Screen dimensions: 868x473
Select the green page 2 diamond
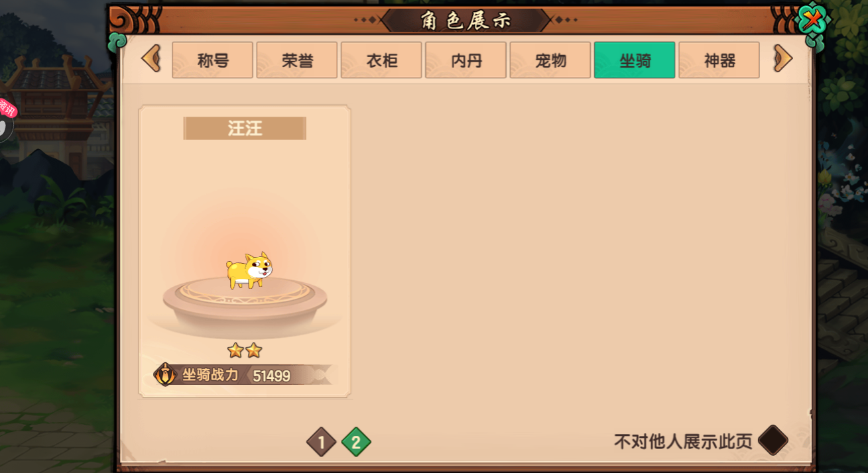coord(356,442)
